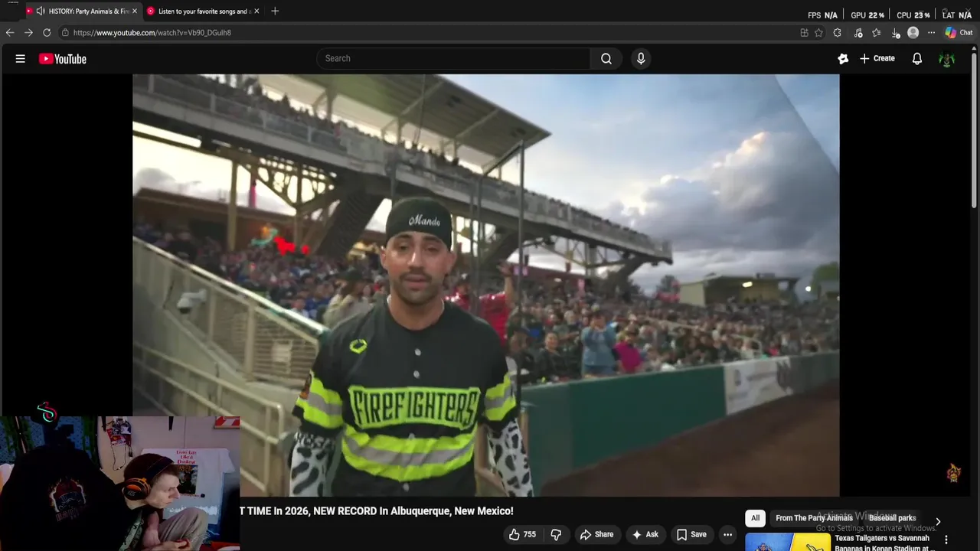The height and width of the screenshot is (551, 980).
Task: Reload the current page
Action: coord(47,33)
